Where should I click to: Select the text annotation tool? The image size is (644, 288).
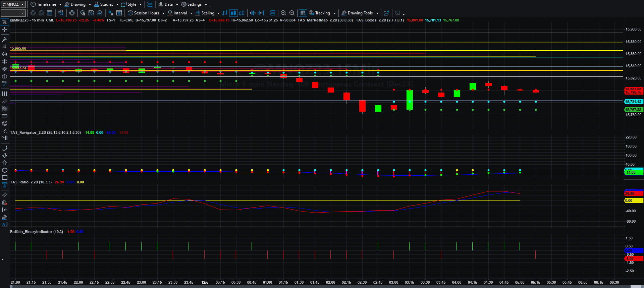(x=5, y=185)
